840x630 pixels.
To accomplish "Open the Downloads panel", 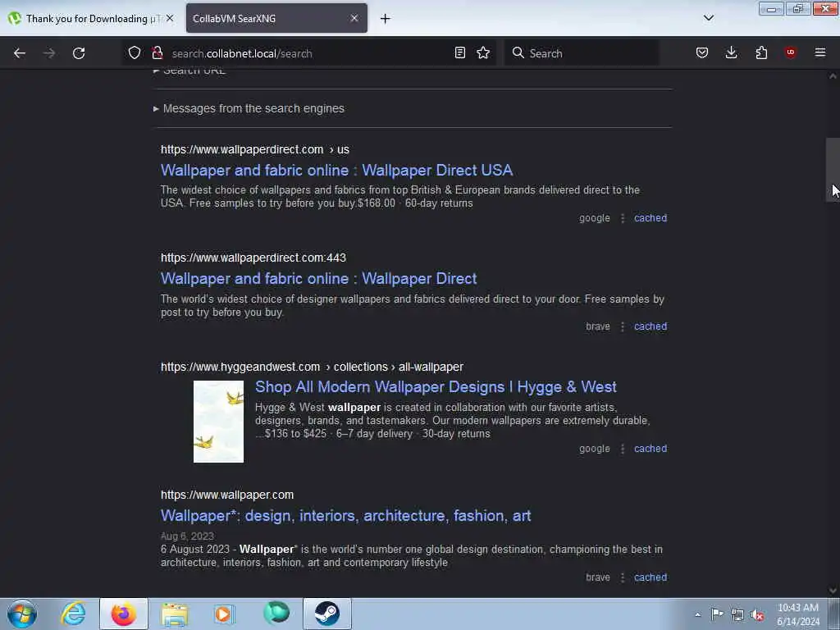I will (731, 52).
